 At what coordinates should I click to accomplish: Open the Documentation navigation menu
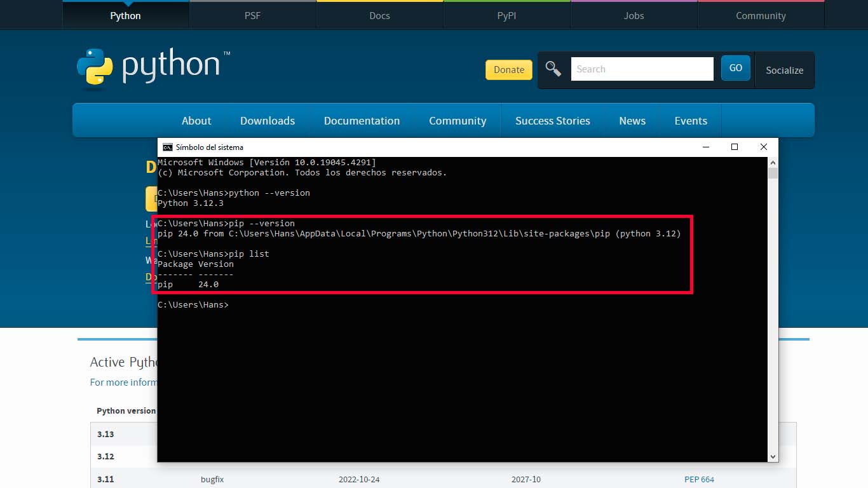362,121
